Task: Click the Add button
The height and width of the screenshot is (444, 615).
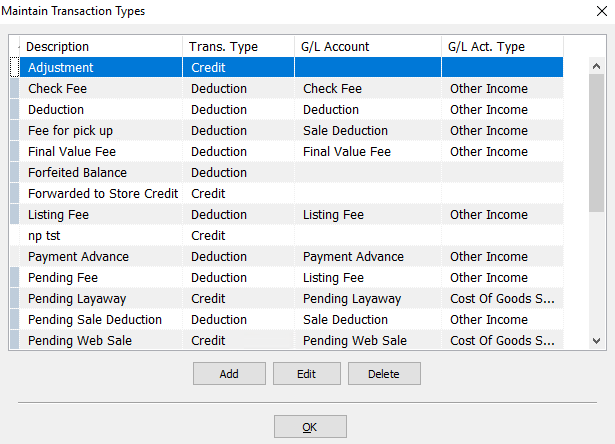Action: click(229, 373)
